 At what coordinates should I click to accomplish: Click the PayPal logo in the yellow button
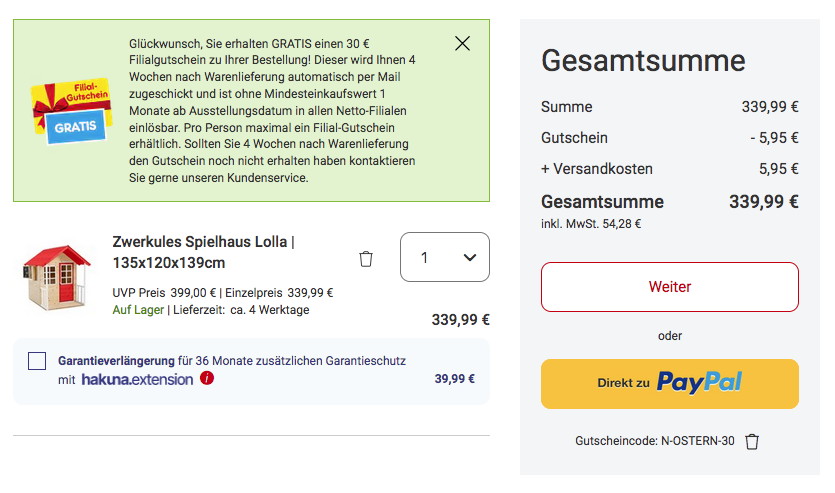(699, 383)
